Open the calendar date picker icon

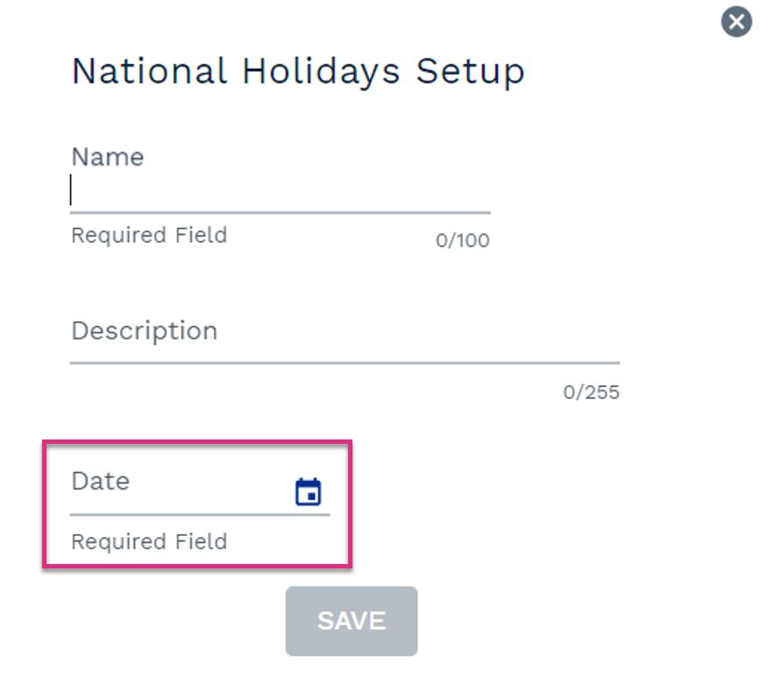[308, 491]
